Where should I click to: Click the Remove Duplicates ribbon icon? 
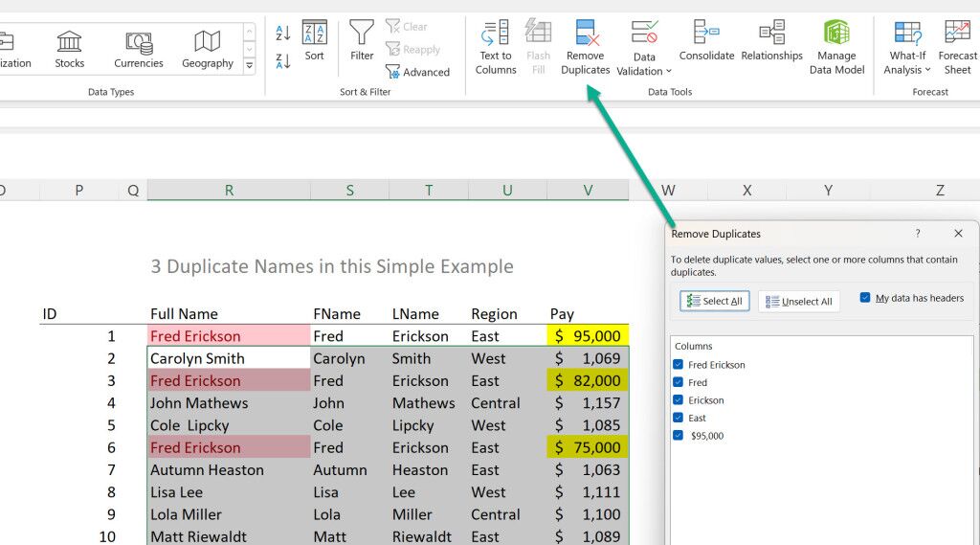click(x=586, y=35)
